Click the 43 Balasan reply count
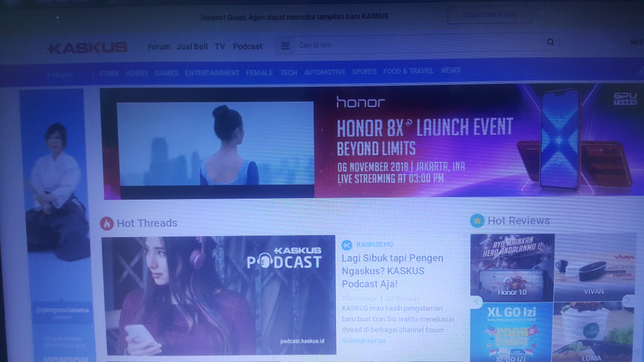Screen dimensions: 644x362 point(403,299)
